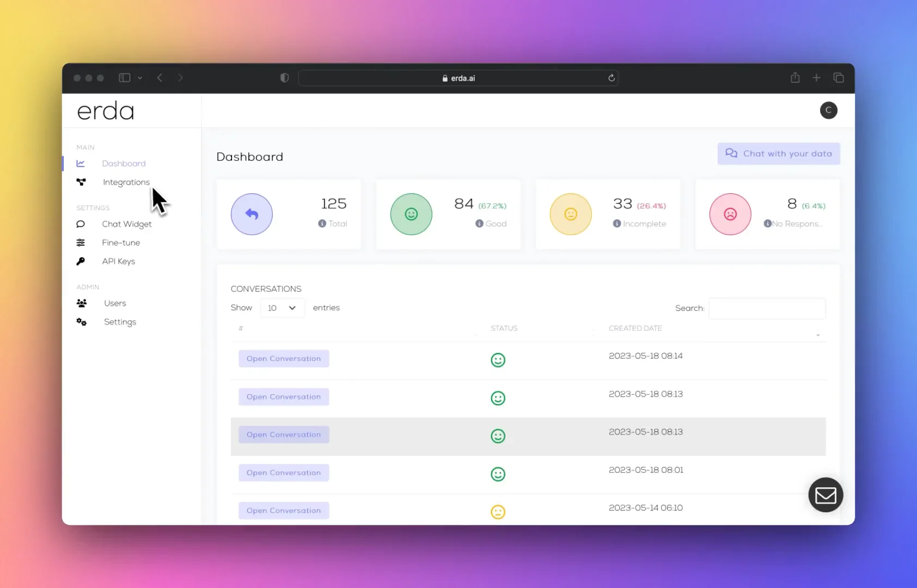This screenshot has width=917, height=588.
Task: Click the account avatar in the top right
Action: [828, 111]
